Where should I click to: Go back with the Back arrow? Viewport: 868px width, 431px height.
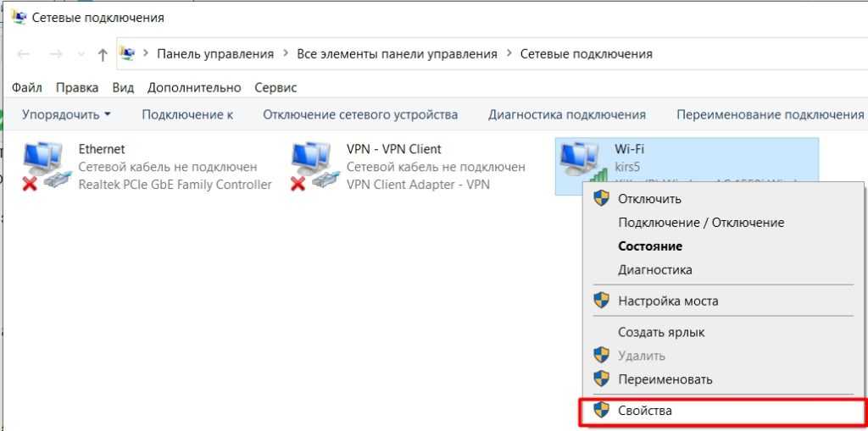pos(25,54)
